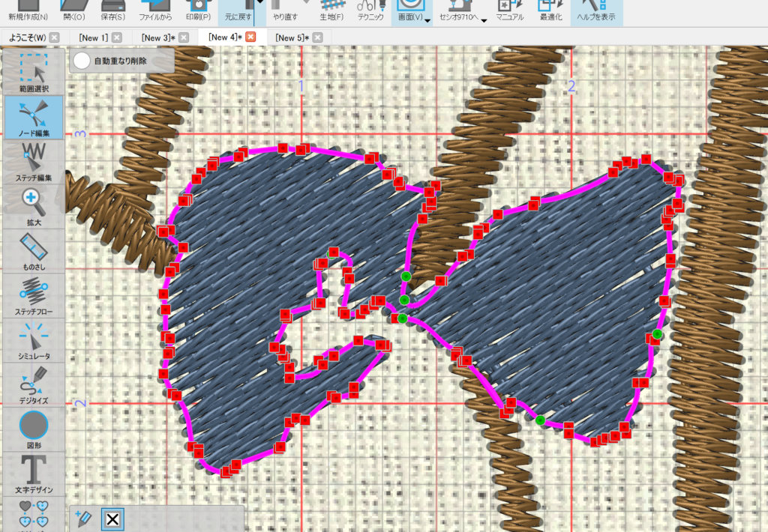Switch to the ようこそ(W) tab
Viewport: 768px width, 532px height.
pyautogui.click(x=28, y=37)
